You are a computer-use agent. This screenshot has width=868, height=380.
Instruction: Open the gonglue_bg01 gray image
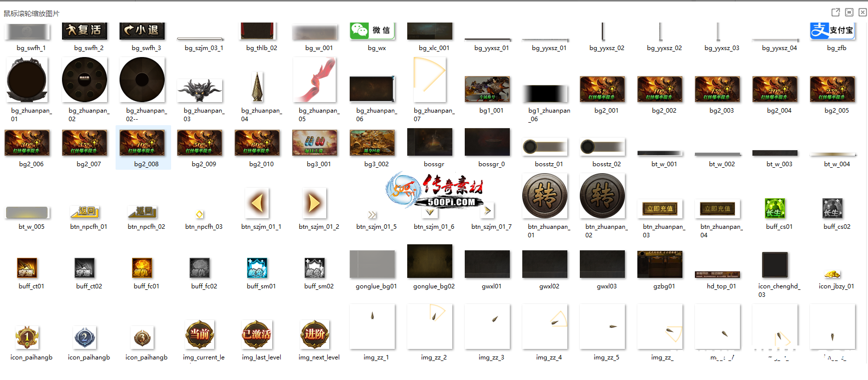(372, 264)
